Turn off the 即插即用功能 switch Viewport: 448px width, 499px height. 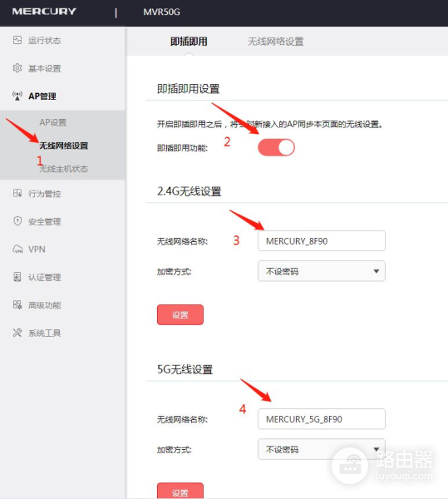[x=276, y=148]
